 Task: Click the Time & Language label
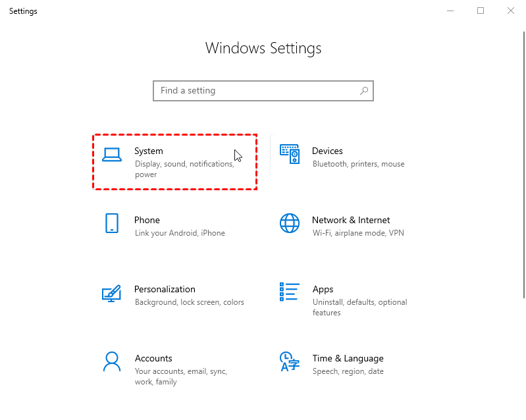[348, 358]
